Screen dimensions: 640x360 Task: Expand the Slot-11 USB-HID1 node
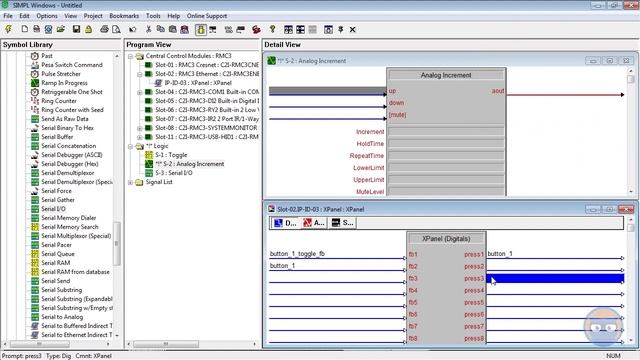coord(140,137)
